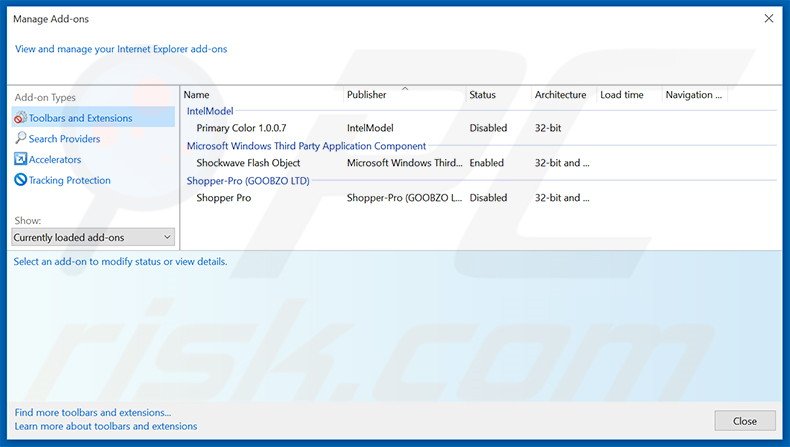Select Search Providers add-on type
The image size is (790, 447).
64,139
